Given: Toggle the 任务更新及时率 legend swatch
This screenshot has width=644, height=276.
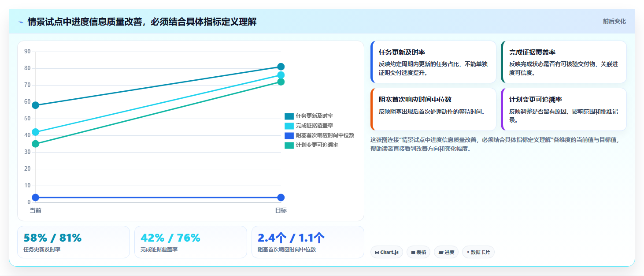Looking at the screenshot, I should click(289, 116).
